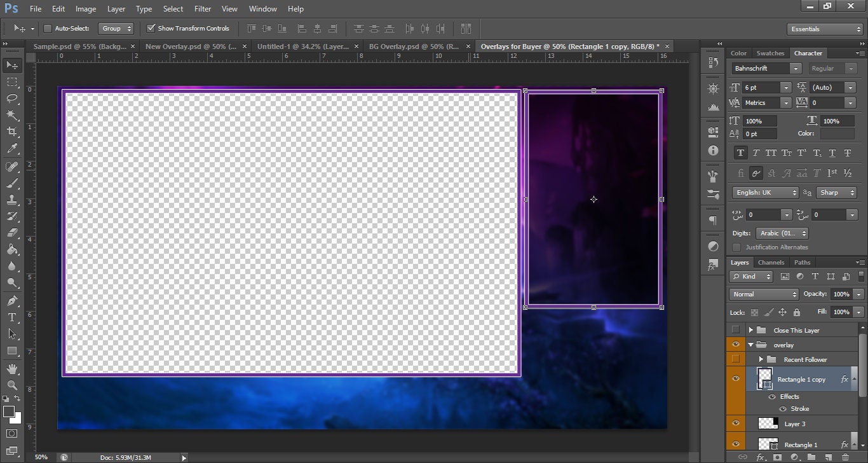Click the Create new layer button
The height and width of the screenshot is (463, 868).
[827, 457]
